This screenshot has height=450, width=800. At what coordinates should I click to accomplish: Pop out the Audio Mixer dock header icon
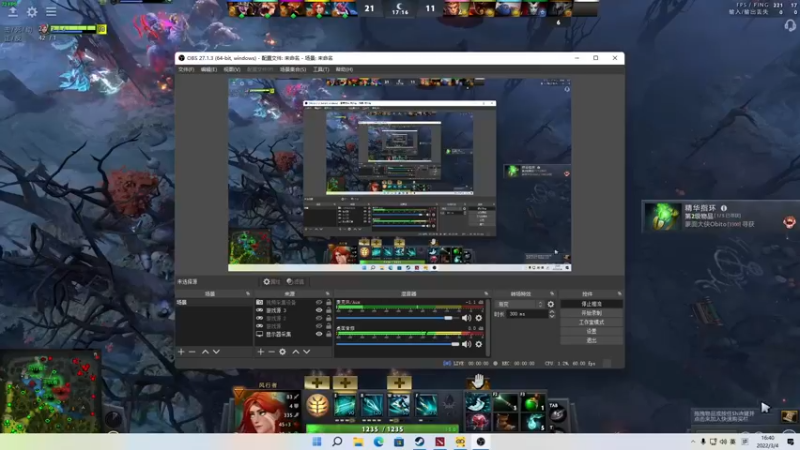[486, 294]
